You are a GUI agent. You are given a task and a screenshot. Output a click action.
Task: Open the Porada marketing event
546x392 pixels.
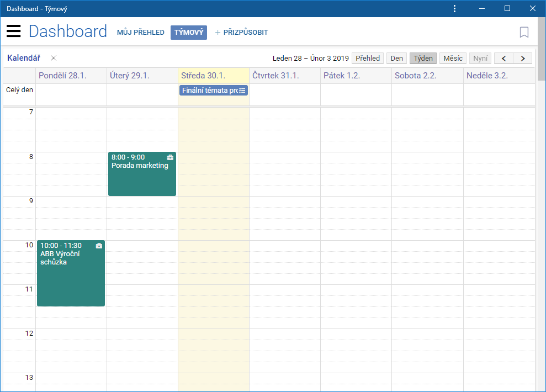[142, 174]
